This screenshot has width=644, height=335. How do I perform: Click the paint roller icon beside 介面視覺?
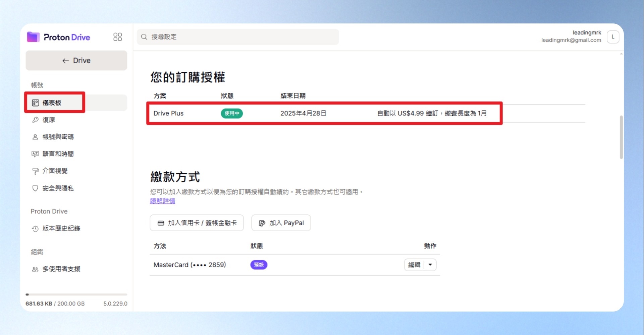click(35, 171)
